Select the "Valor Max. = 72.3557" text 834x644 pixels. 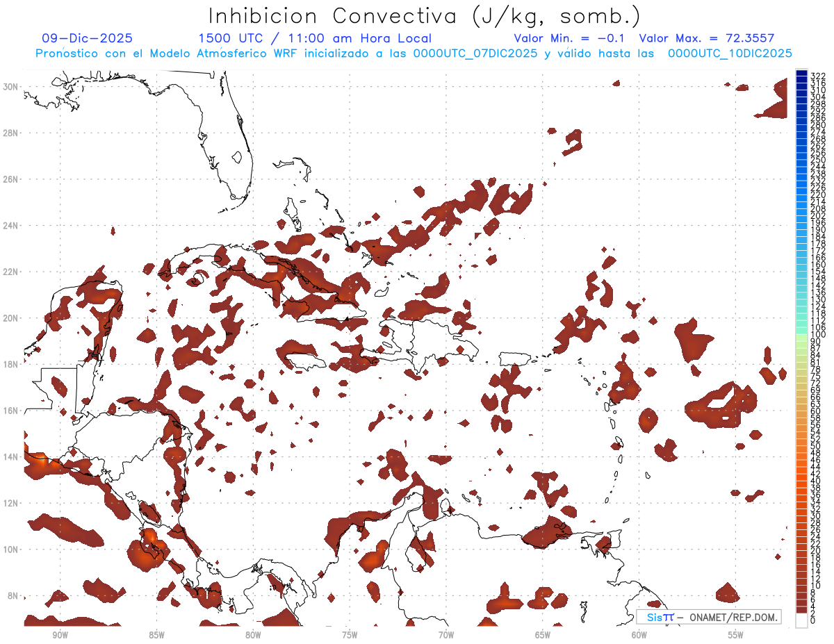point(707,39)
